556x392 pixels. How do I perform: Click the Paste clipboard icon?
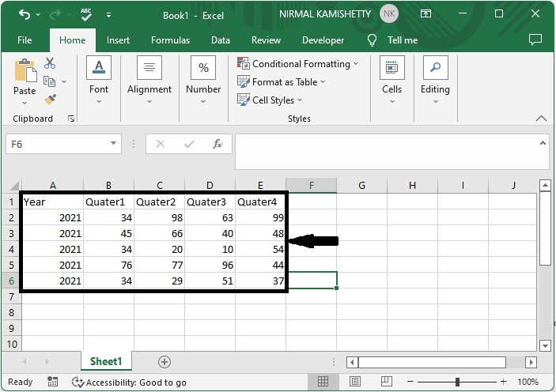pyautogui.click(x=25, y=71)
